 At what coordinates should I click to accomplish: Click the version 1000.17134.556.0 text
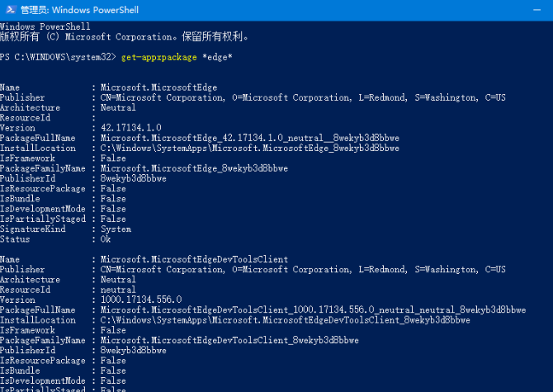tap(141, 300)
